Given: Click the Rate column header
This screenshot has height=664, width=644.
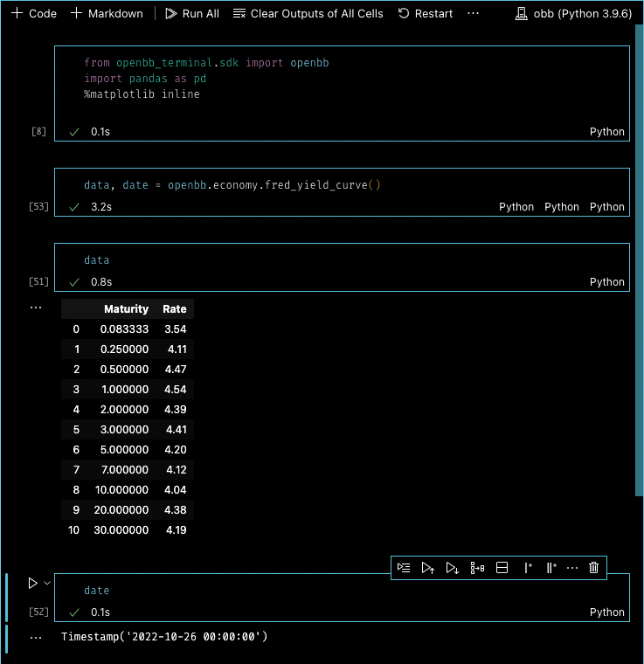Looking at the screenshot, I should tap(175, 309).
